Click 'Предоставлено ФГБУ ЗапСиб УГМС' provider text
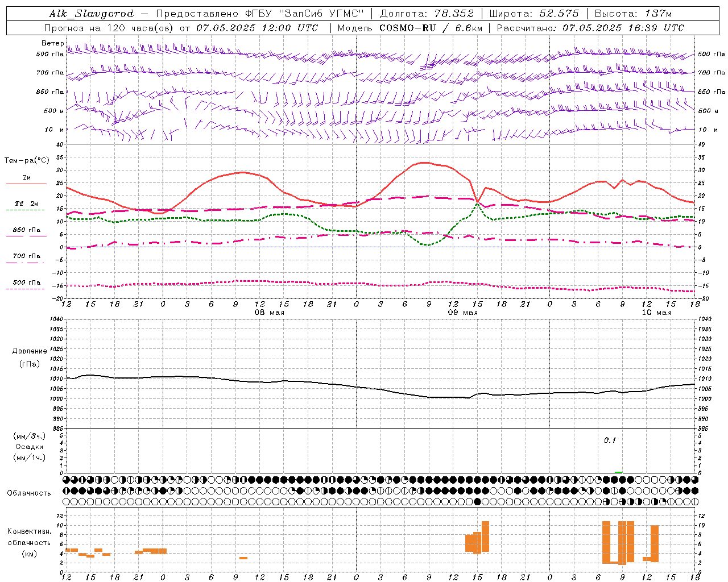Viewport: 728px width, 582px height. pos(260,14)
